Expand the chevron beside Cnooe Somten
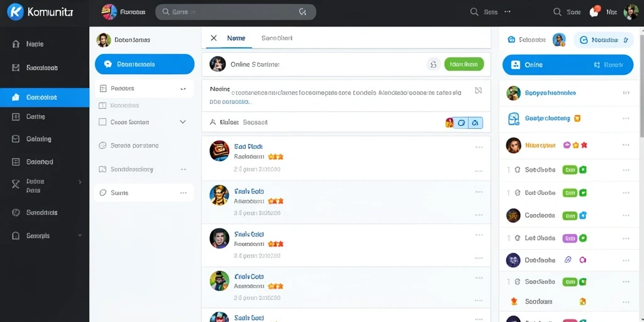Viewport: 644px width, 322px height. click(x=183, y=122)
